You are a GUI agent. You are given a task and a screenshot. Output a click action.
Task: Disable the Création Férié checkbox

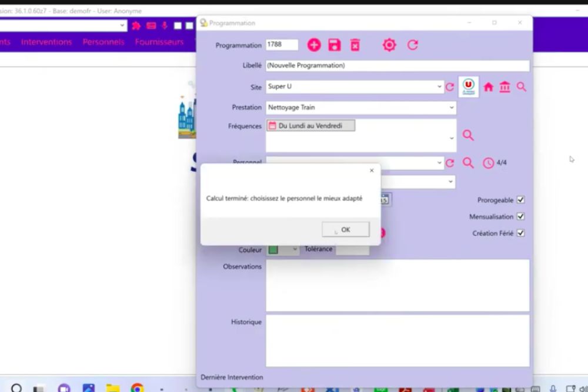point(520,233)
